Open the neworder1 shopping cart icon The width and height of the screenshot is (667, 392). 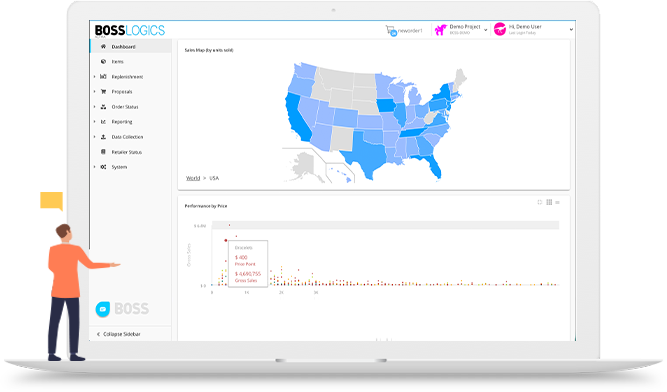(391, 30)
